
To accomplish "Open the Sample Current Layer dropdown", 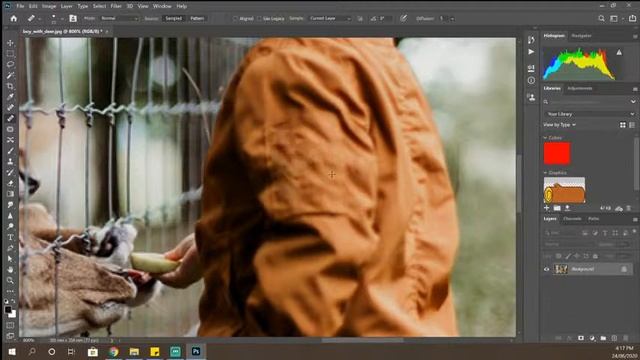I will [330, 18].
